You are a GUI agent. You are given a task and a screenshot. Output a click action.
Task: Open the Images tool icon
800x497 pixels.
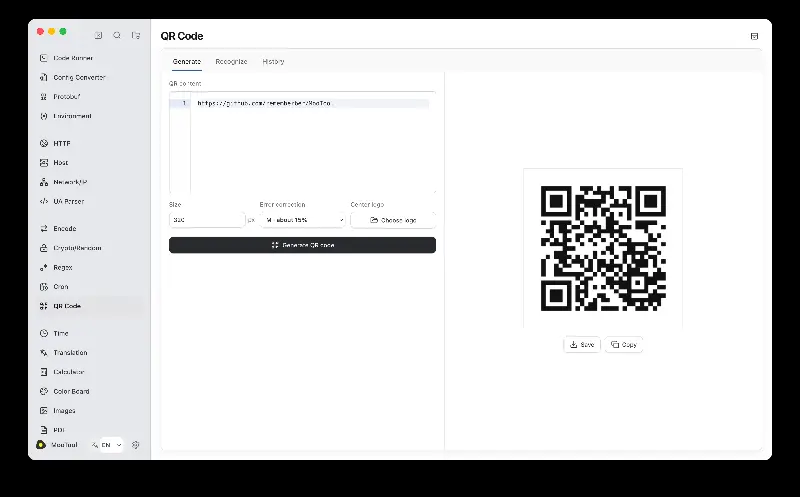pos(44,411)
